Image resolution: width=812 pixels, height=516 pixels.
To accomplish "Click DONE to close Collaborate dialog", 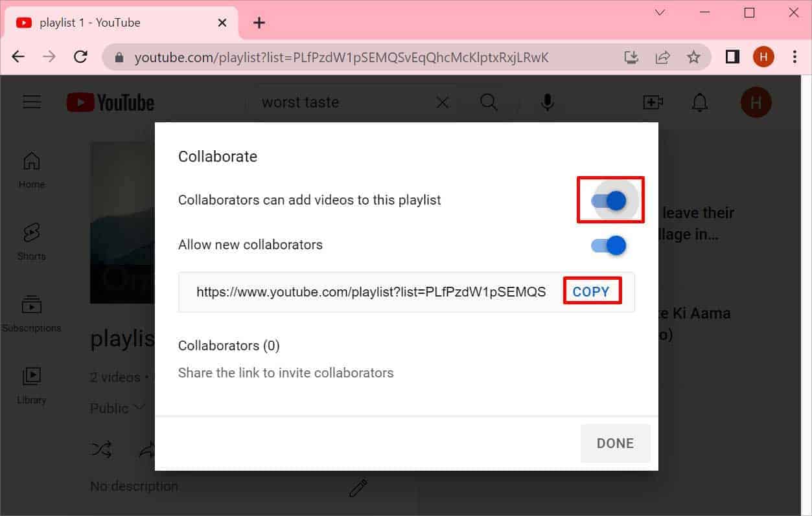I will (615, 443).
